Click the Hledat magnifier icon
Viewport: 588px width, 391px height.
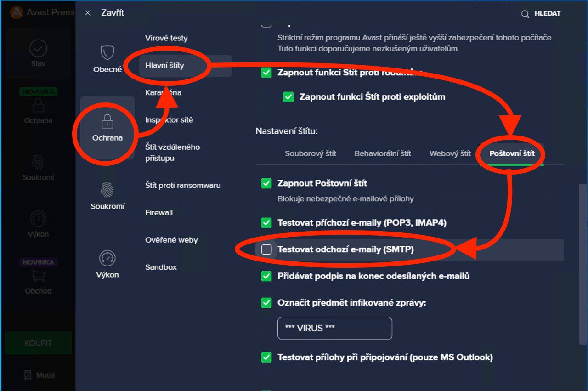[x=526, y=14]
